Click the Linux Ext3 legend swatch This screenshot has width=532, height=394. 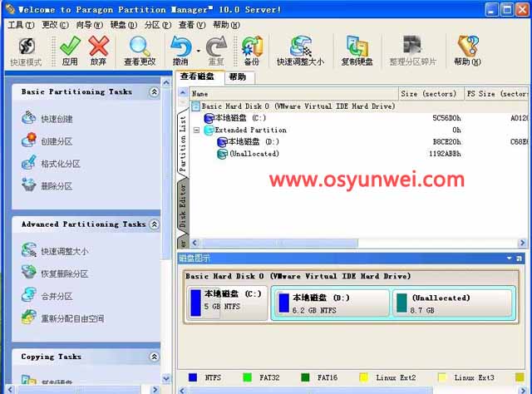tap(442, 377)
